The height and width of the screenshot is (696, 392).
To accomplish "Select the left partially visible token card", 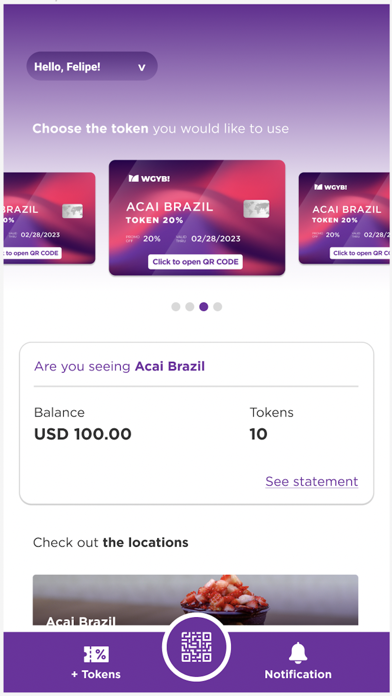I will click(49, 218).
